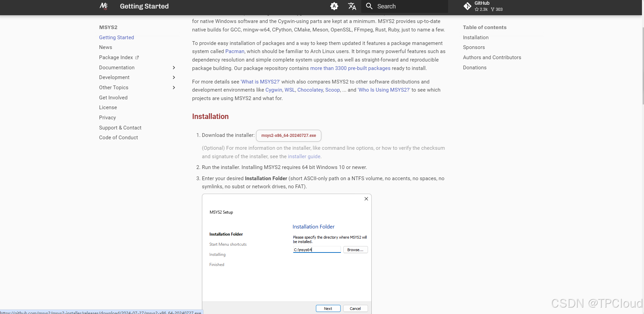Jump to Installation in the table of contents
This screenshot has width=644, height=314.
(476, 38)
